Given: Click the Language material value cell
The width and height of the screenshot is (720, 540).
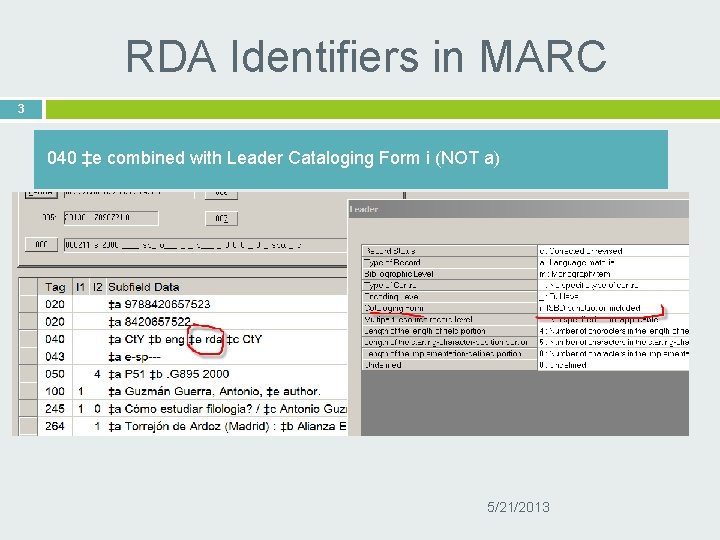Looking at the screenshot, I should pos(613,262).
